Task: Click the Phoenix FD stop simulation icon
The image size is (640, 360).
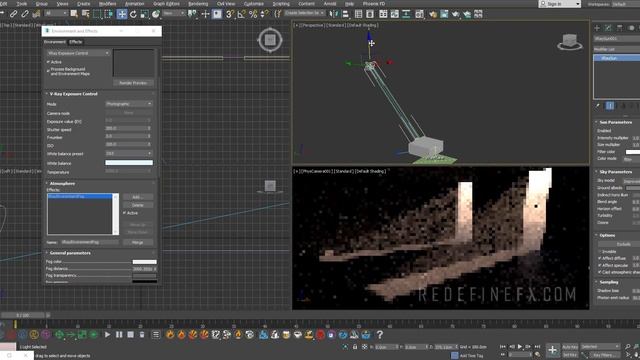Action: 130,335
